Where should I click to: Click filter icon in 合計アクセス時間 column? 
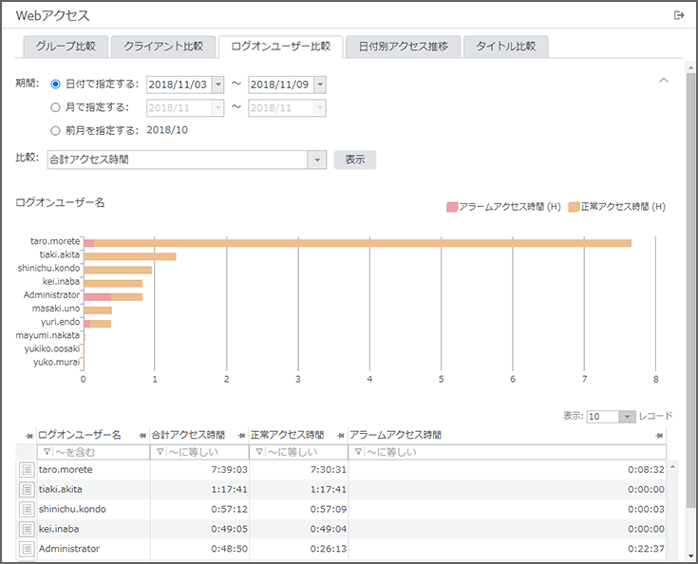159,453
